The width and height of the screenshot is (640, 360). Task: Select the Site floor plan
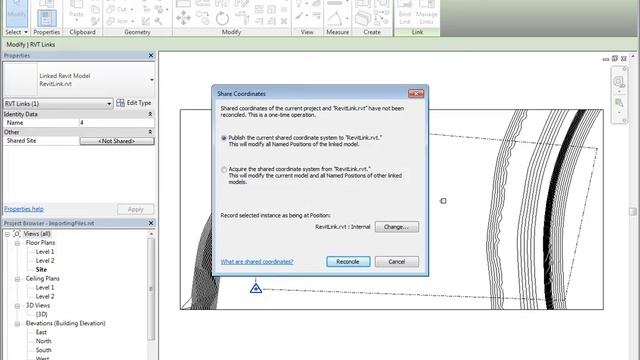41,270
